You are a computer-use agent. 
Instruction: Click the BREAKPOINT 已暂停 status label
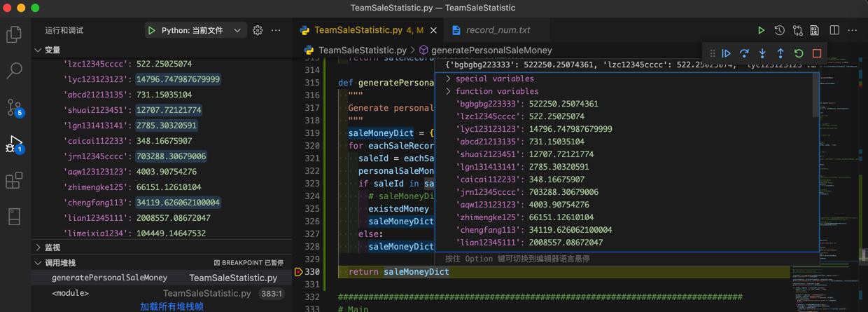point(248,263)
